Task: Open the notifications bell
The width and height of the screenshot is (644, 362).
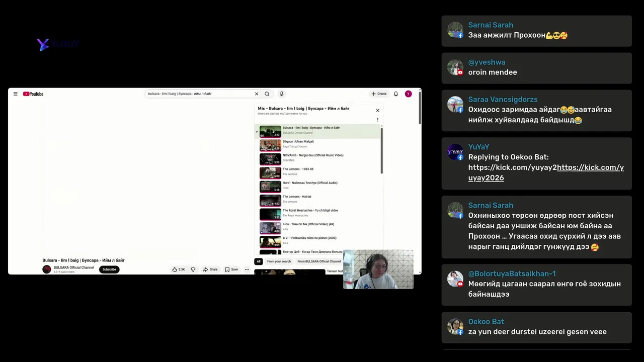Action: pyautogui.click(x=396, y=94)
